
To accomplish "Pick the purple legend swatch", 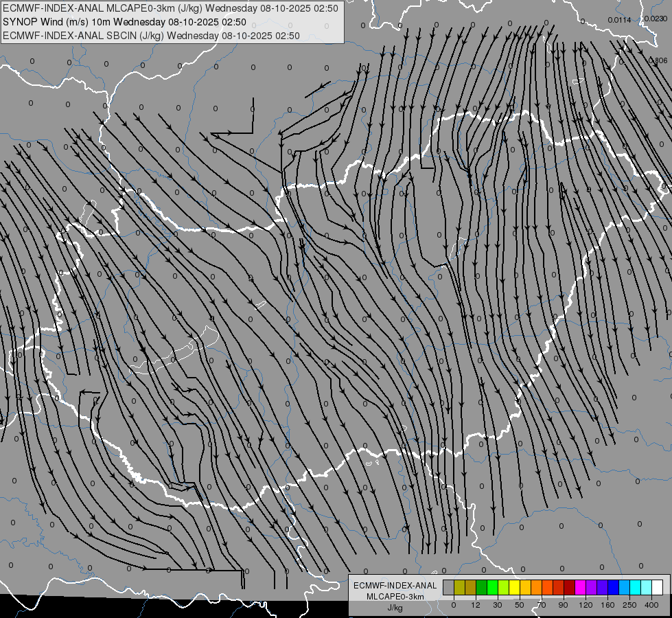I will (x=592, y=587).
